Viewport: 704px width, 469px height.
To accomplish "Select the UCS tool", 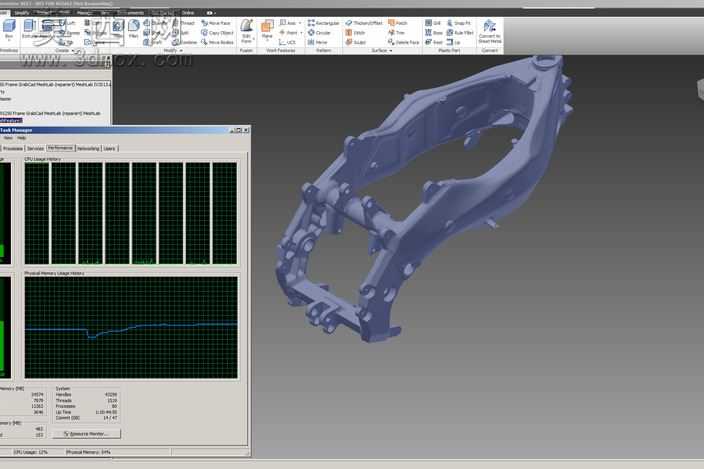I will tap(287, 42).
